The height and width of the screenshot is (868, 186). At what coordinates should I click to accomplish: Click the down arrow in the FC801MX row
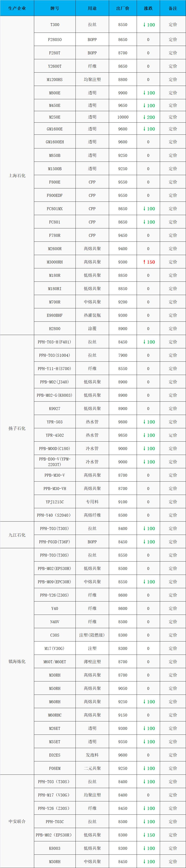pos(144,208)
